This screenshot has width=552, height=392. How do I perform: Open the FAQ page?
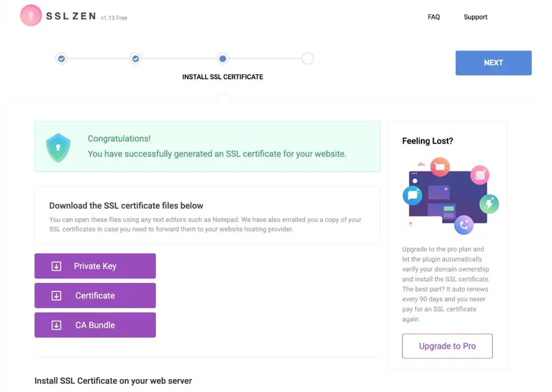(433, 17)
